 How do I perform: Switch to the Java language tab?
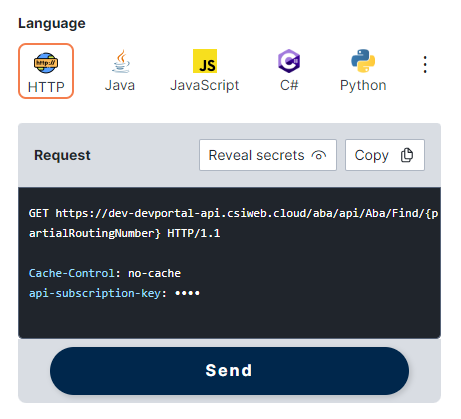[120, 71]
